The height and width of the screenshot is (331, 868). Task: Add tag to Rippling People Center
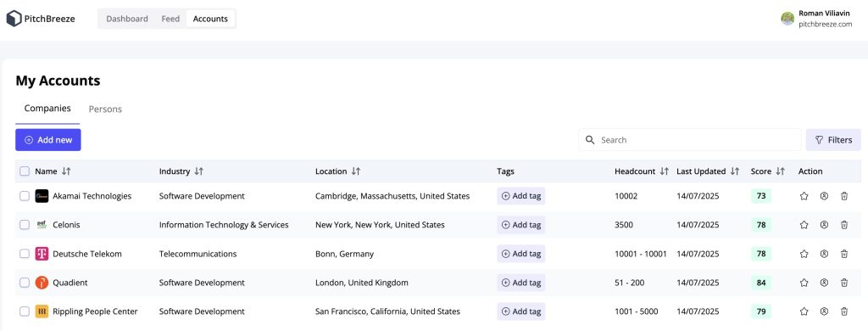[521, 311]
